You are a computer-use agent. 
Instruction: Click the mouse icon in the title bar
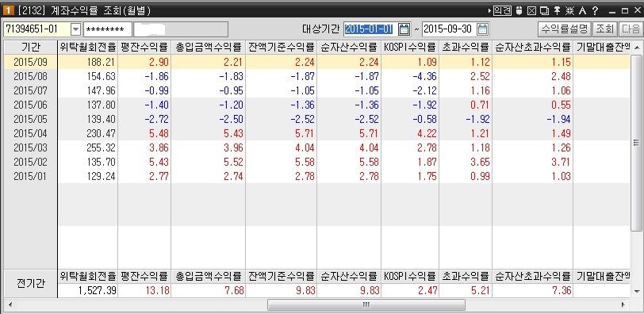[519, 10]
